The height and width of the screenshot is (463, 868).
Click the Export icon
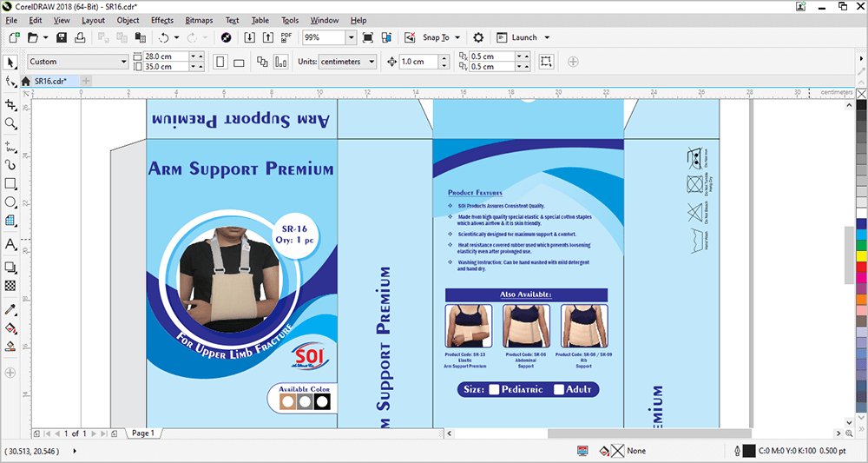point(268,37)
